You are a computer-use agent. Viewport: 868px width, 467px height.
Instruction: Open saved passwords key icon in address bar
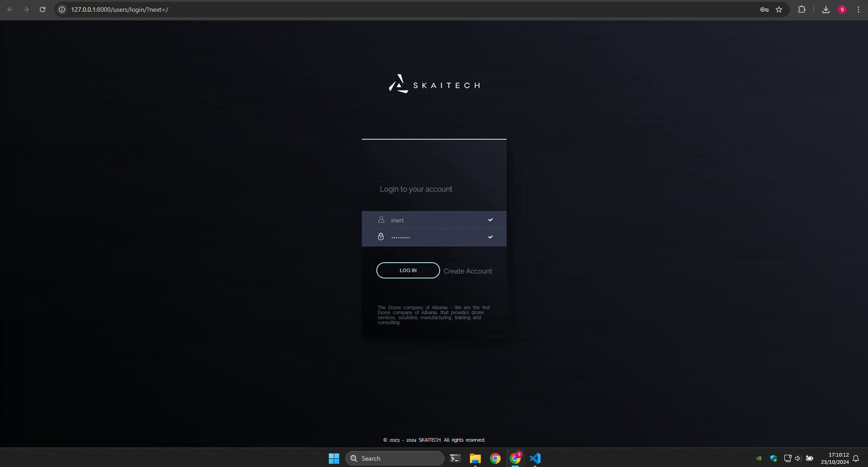coord(764,9)
